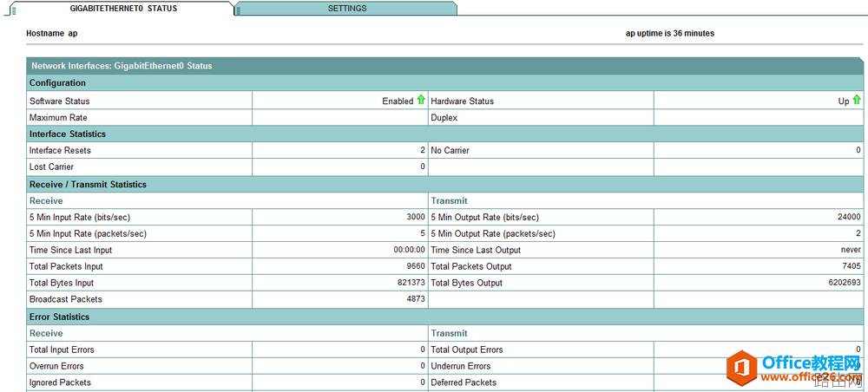
Task: Click 'Total Input Errors' label
Action: coord(62,350)
